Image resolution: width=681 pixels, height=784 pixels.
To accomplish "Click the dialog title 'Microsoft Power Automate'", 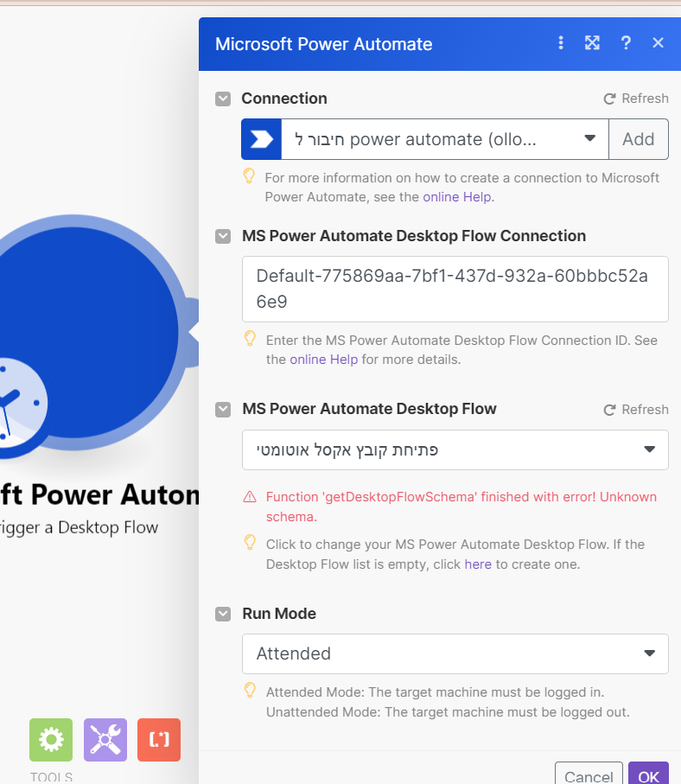I will [x=323, y=44].
